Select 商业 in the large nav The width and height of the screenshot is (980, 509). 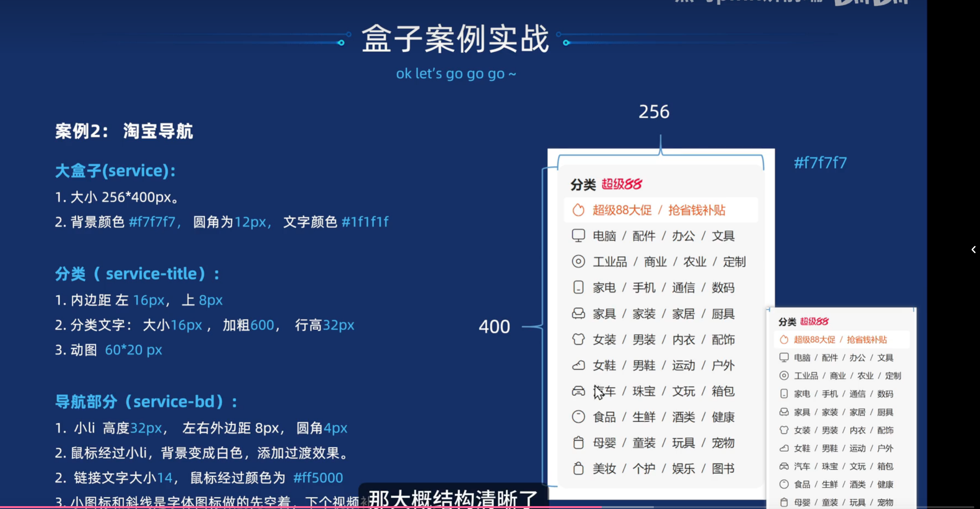[655, 262]
